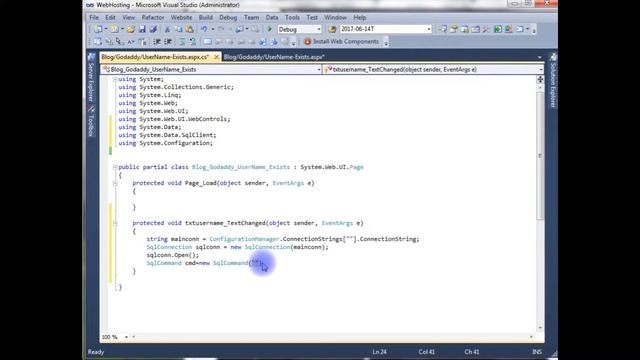This screenshot has height=360, width=640.
Task: Open the Build menu
Action: pos(206,18)
